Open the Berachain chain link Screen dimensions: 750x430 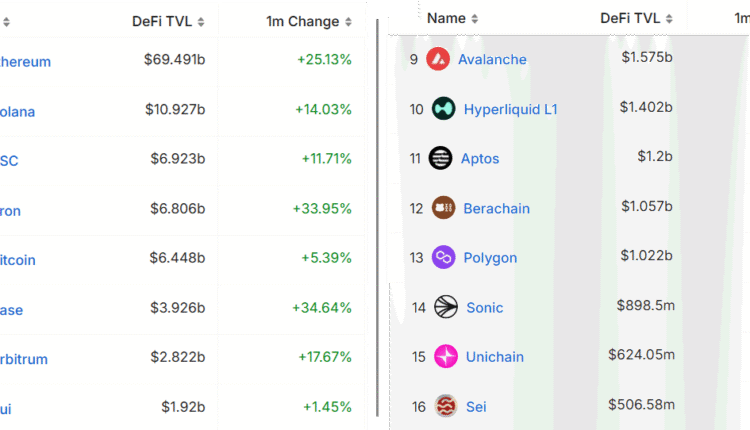click(497, 208)
